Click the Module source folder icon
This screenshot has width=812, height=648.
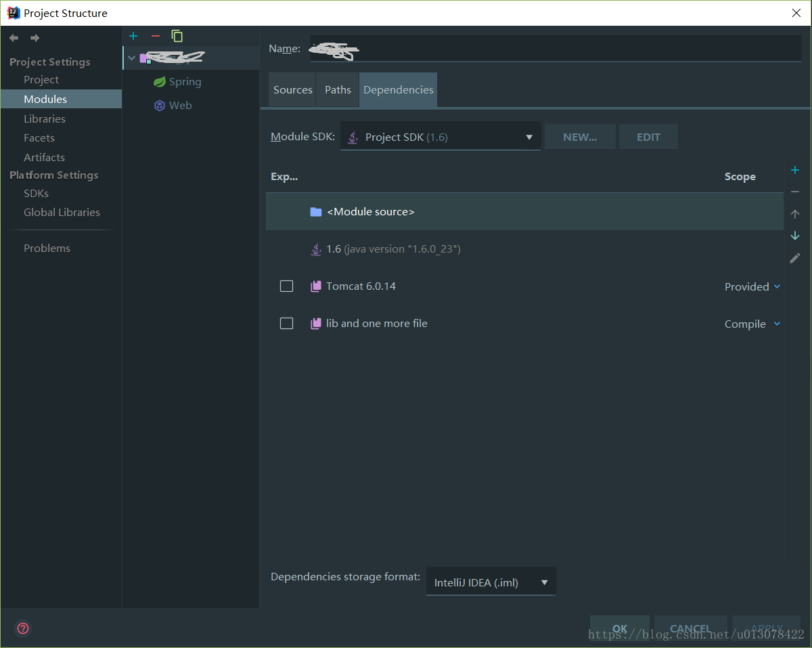[x=315, y=212]
